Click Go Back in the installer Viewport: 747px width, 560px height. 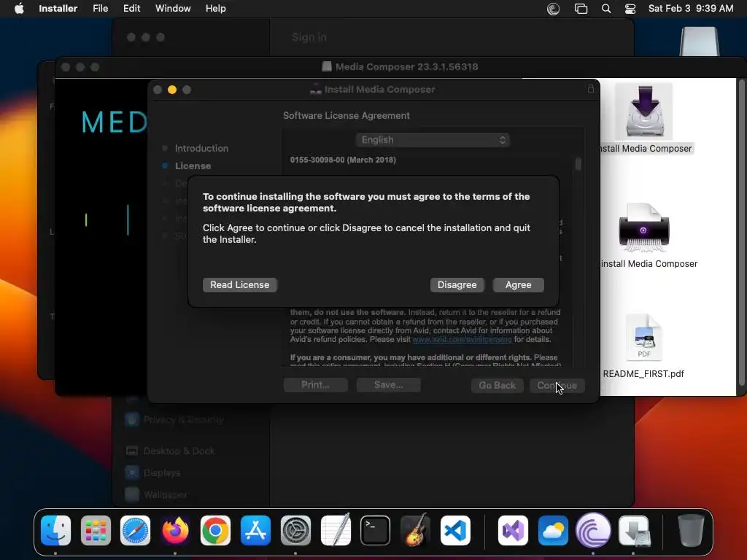click(497, 385)
